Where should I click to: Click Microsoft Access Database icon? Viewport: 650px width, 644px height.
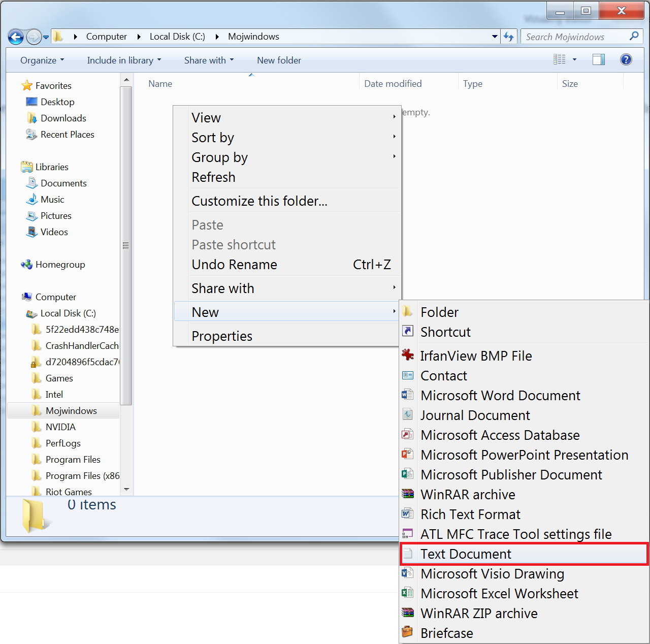click(408, 434)
